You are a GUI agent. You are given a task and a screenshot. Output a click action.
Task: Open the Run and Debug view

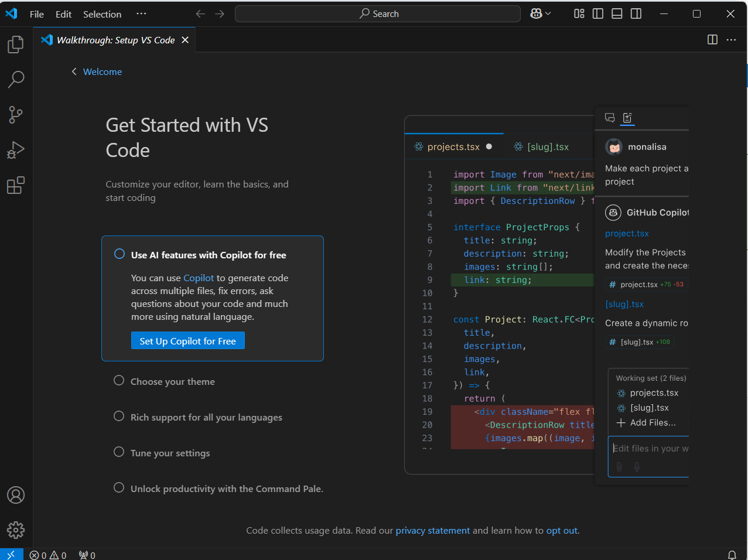[x=16, y=150]
